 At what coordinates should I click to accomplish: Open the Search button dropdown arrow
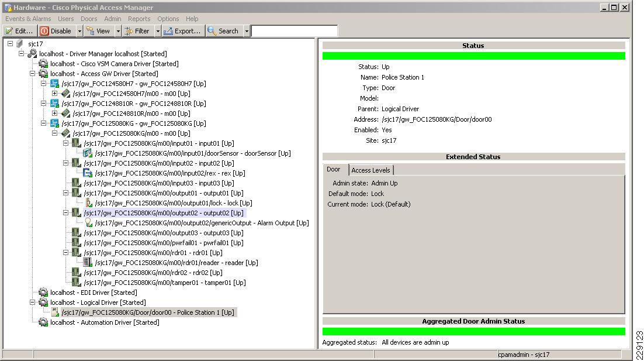tap(247, 31)
